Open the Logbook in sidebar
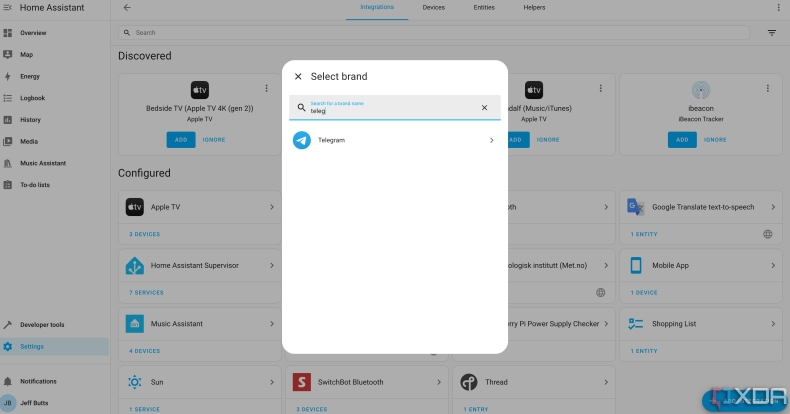 32,98
